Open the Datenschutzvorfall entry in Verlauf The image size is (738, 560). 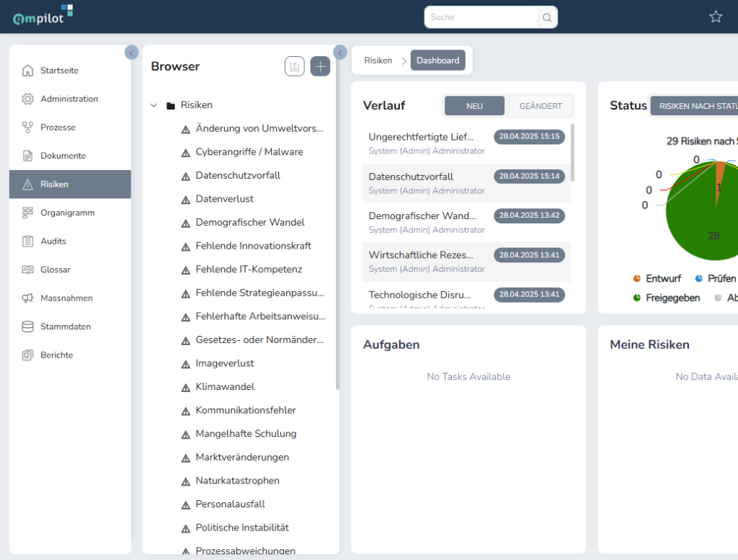click(411, 177)
